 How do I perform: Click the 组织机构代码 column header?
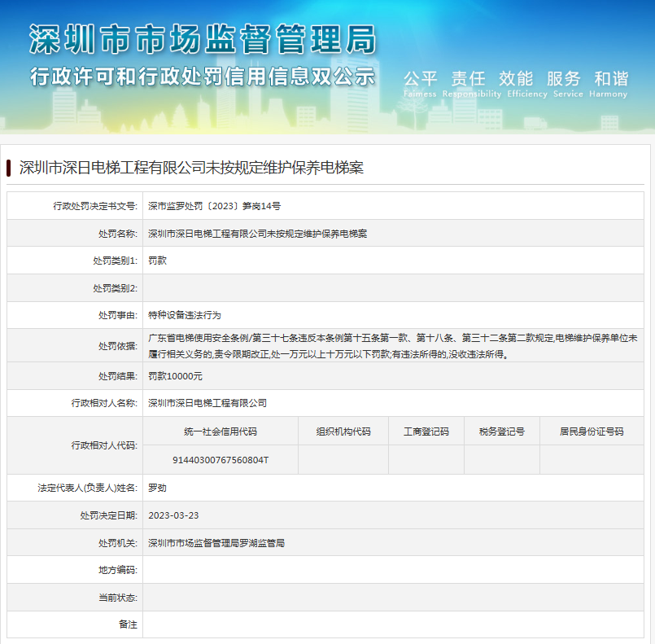(343, 432)
